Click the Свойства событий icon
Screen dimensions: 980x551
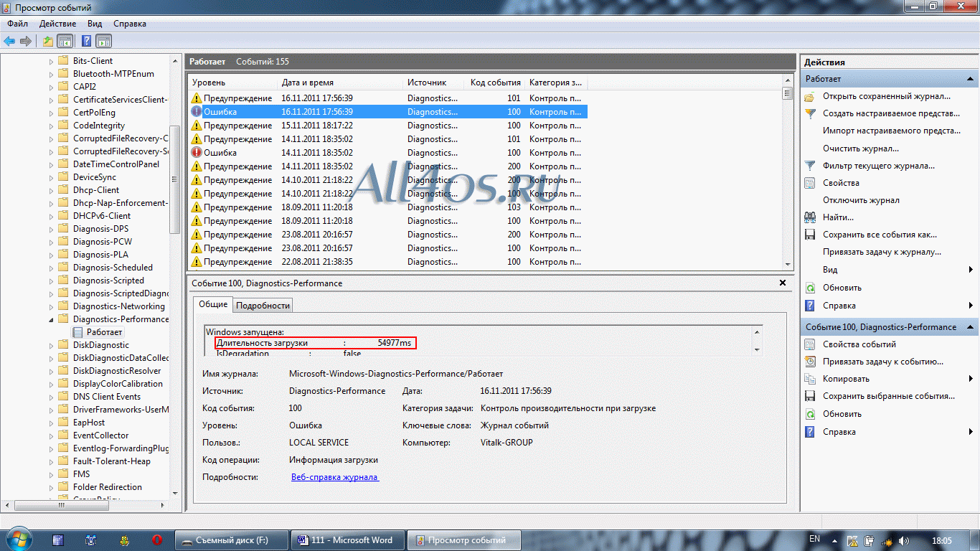coord(810,344)
